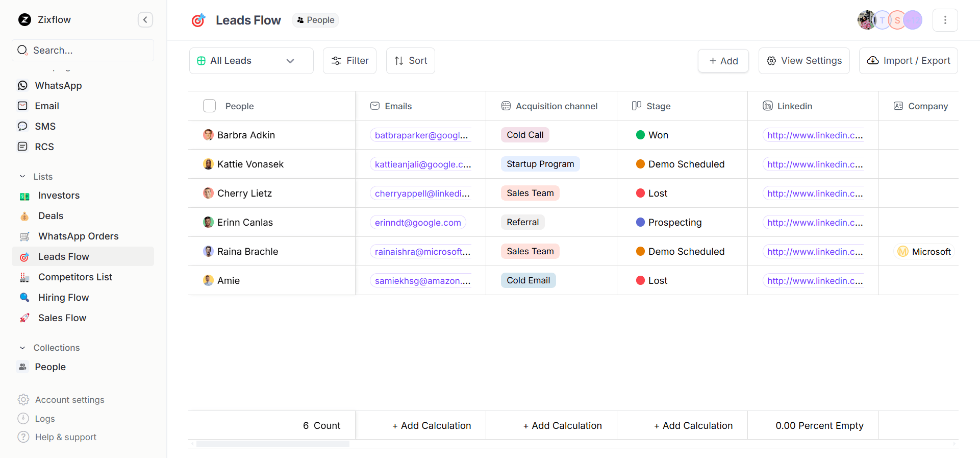
Task: Click the Linkedin column header icon
Action: click(768, 106)
